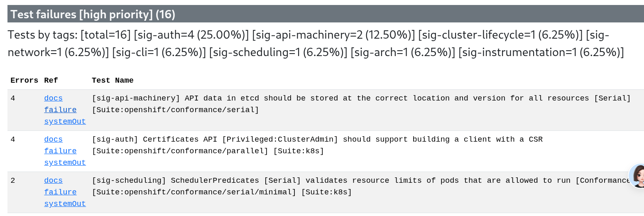Open failure link for the SchedulerPredicates test
The width and height of the screenshot is (644, 216).
[x=60, y=192]
